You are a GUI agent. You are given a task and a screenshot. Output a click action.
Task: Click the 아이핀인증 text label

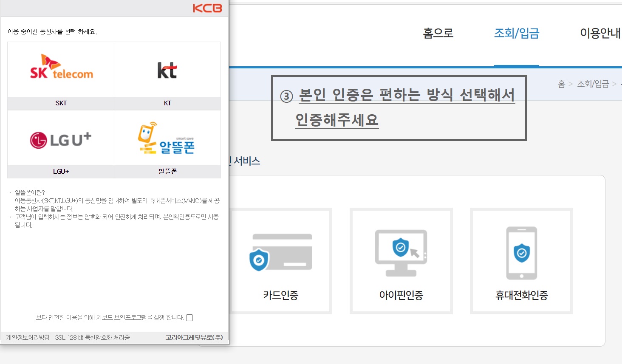tap(401, 295)
